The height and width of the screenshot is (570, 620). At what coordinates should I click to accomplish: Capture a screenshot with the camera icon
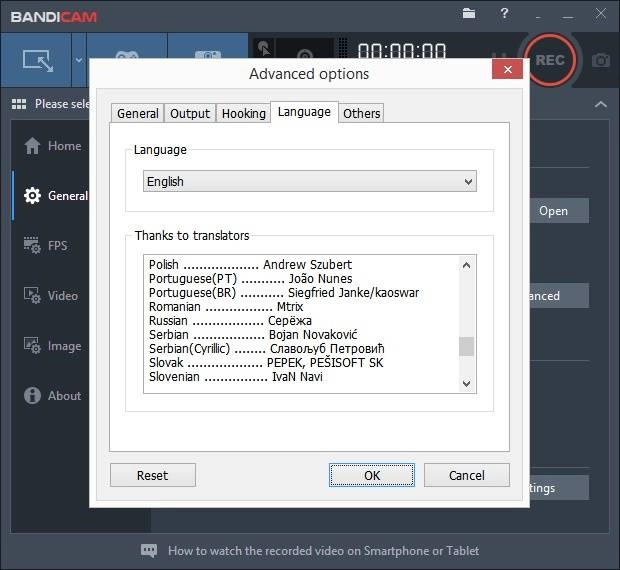[601, 60]
